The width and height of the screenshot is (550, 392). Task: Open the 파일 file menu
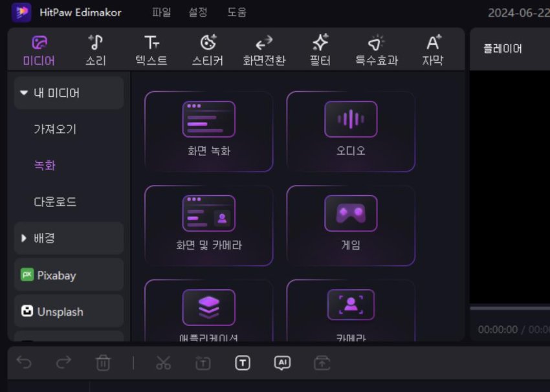(162, 12)
